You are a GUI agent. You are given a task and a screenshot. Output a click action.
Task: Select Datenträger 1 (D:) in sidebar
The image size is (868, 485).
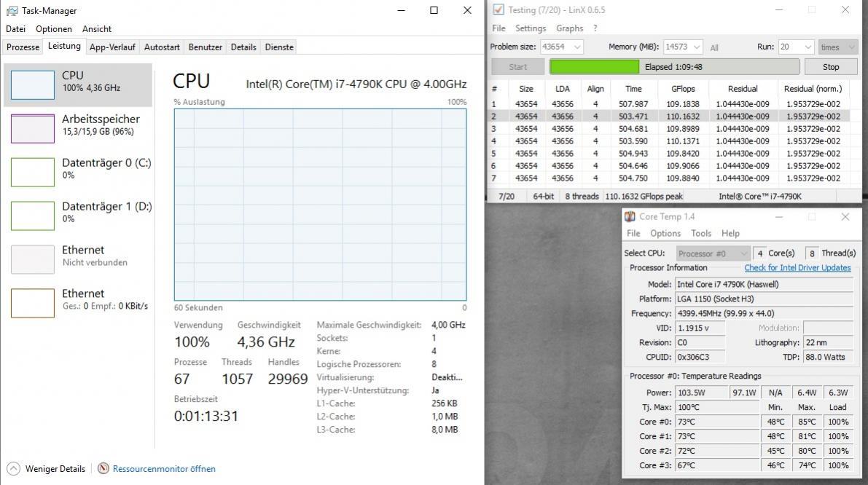pyautogui.click(x=78, y=215)
